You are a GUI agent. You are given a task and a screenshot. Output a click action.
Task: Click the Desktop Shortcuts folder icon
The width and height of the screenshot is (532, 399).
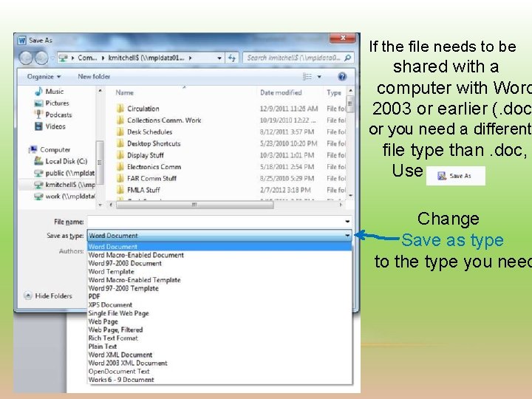point(120,143)
